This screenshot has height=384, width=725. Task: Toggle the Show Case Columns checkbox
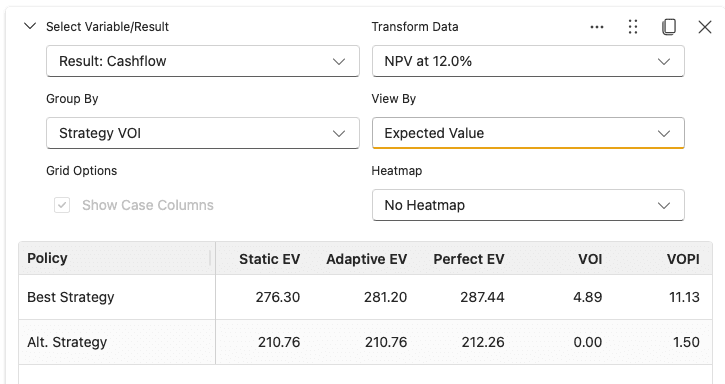coord(62,205)
